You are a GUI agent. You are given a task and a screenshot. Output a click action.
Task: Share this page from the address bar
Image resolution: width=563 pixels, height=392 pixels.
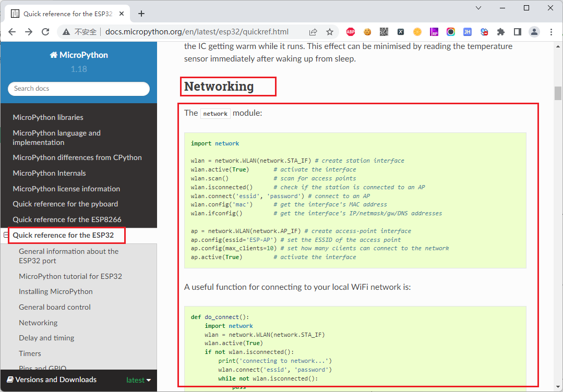[x=313, y=32]
